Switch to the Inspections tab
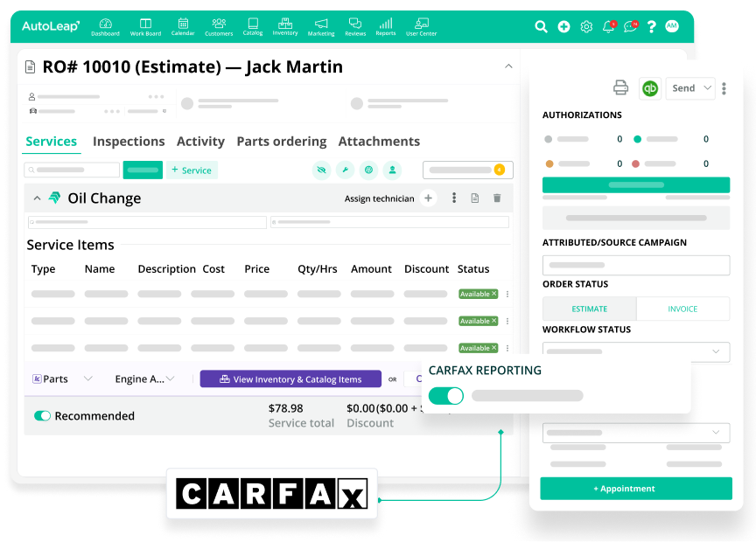 pyautogui.click(x=129, y=141)
